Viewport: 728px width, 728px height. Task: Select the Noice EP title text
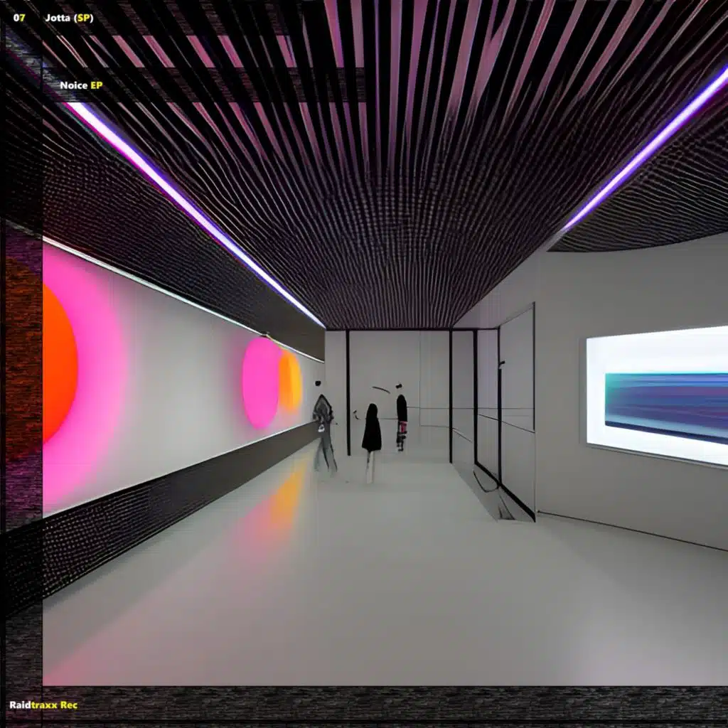(82, 85)
